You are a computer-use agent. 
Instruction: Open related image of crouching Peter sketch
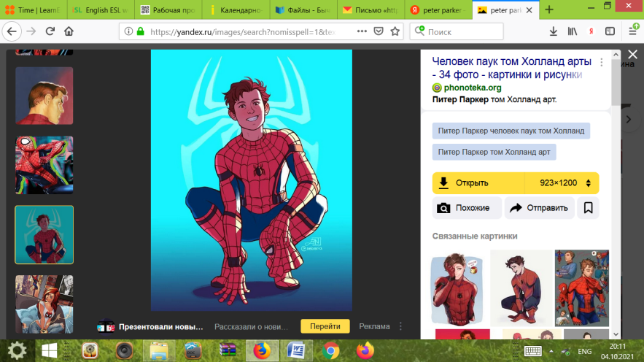[521, 288]
